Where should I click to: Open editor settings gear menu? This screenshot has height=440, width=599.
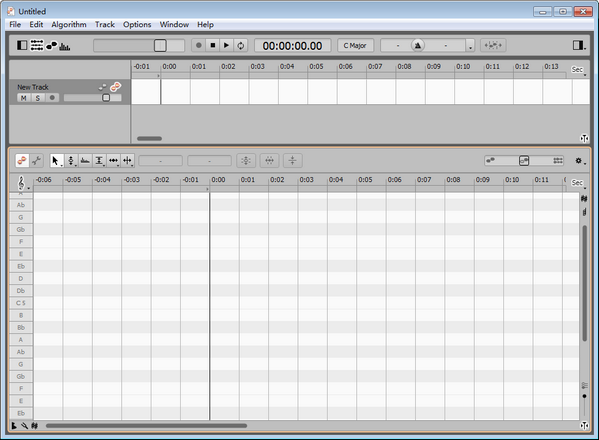click(x=579, y=161)
